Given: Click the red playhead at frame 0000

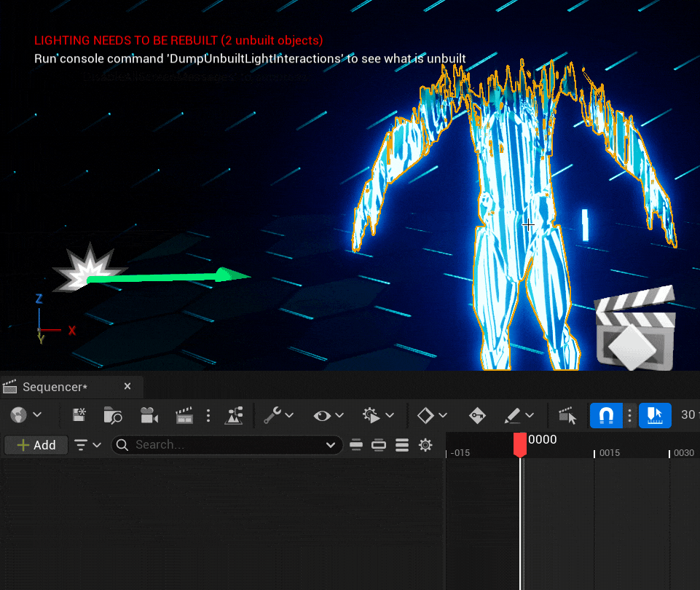Looking at the screenshot, I should (519, 444).
